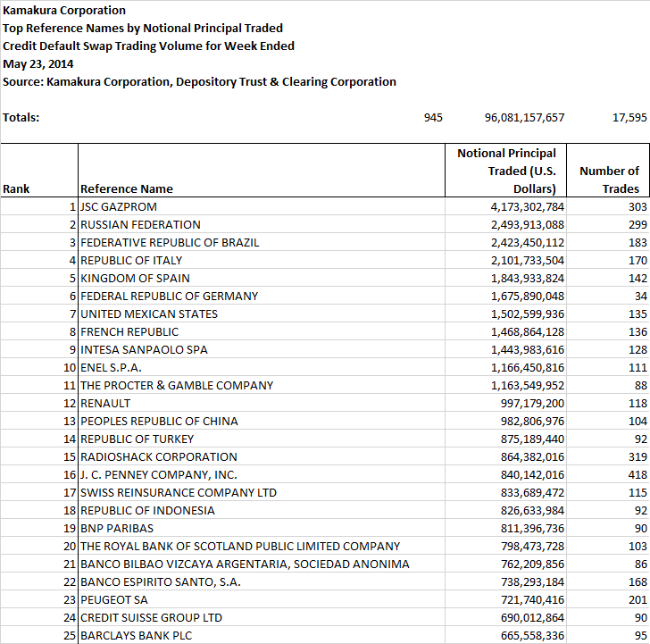Screen dimensions: 650x644
Task: Click THE ROYAL BANK OF SCOTLAND cell
Action: (x=262, y=546)
